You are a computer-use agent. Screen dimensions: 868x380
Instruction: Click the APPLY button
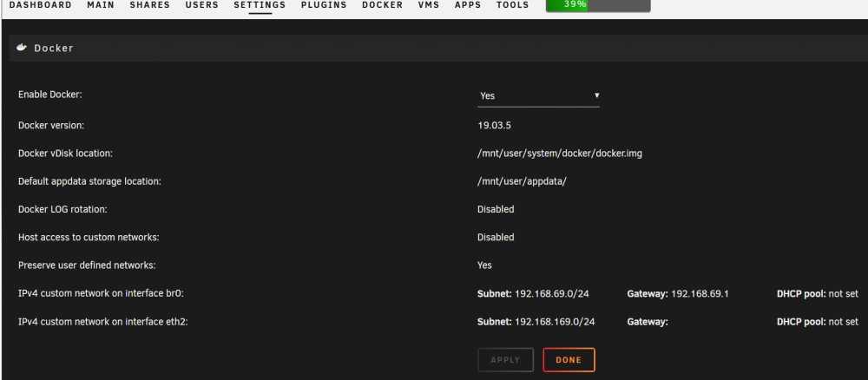(505, 359)
